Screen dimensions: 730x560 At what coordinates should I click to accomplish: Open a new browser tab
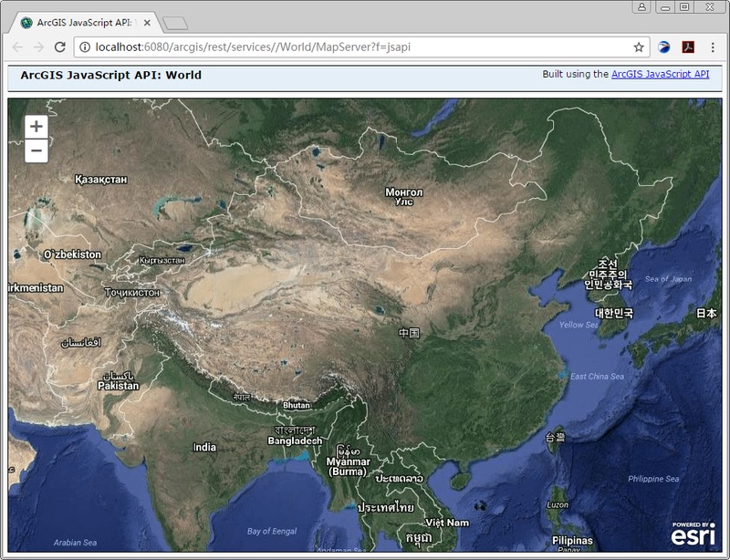[x=175, y=23]
